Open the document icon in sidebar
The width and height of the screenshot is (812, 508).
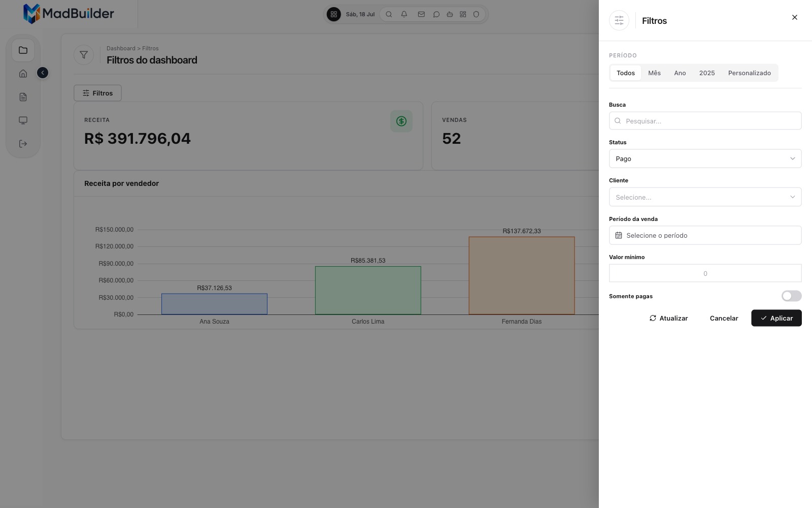(x=23, y=97)
